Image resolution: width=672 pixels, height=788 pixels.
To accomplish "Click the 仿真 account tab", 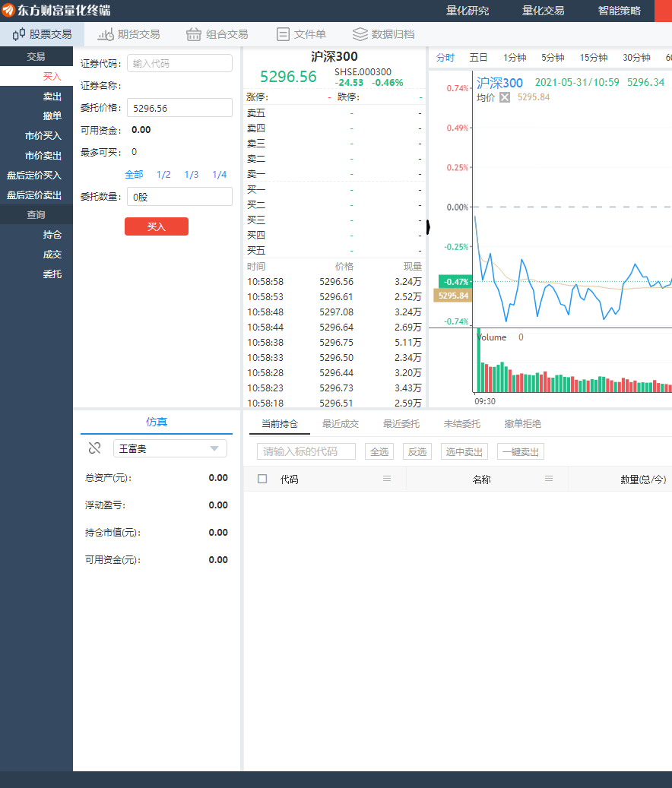I will (x=157, y=422).
